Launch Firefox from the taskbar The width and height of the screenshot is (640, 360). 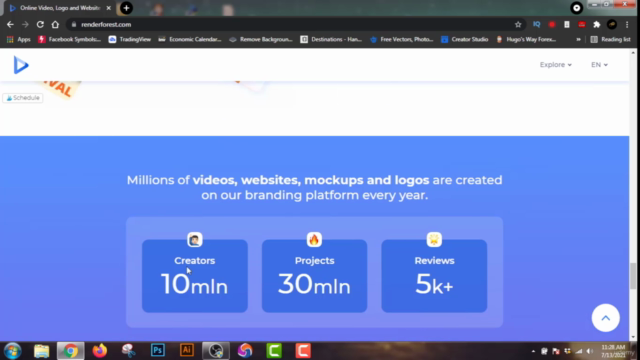click(x=100, y=351)
